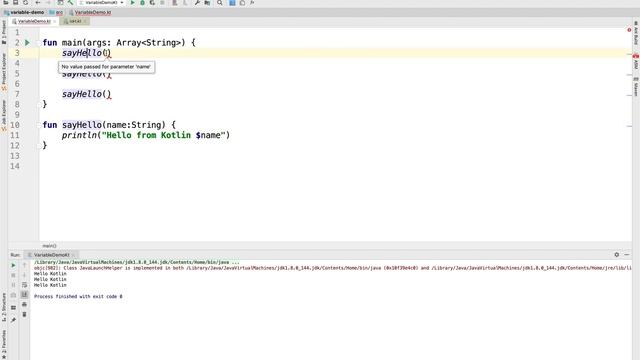Open the Favorites tool window from the left stripe
The image size is (640, 360).
click(x=4, y=344)
